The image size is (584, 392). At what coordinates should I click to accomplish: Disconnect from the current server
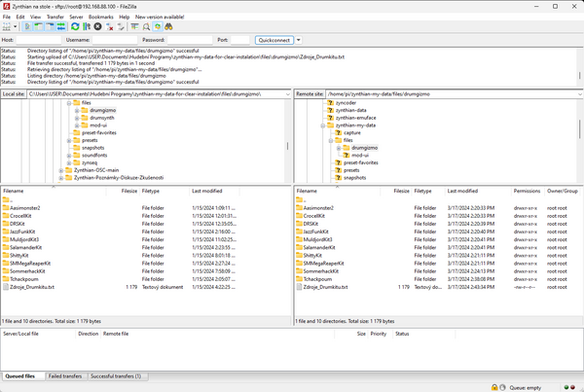tap(108, 26)
